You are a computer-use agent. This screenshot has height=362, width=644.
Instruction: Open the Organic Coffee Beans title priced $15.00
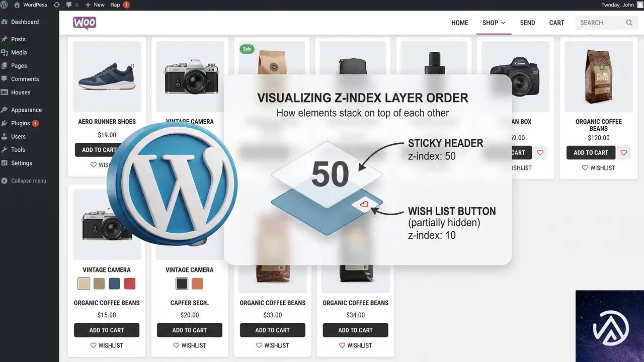pyautogui.click(x=107, y=303)
